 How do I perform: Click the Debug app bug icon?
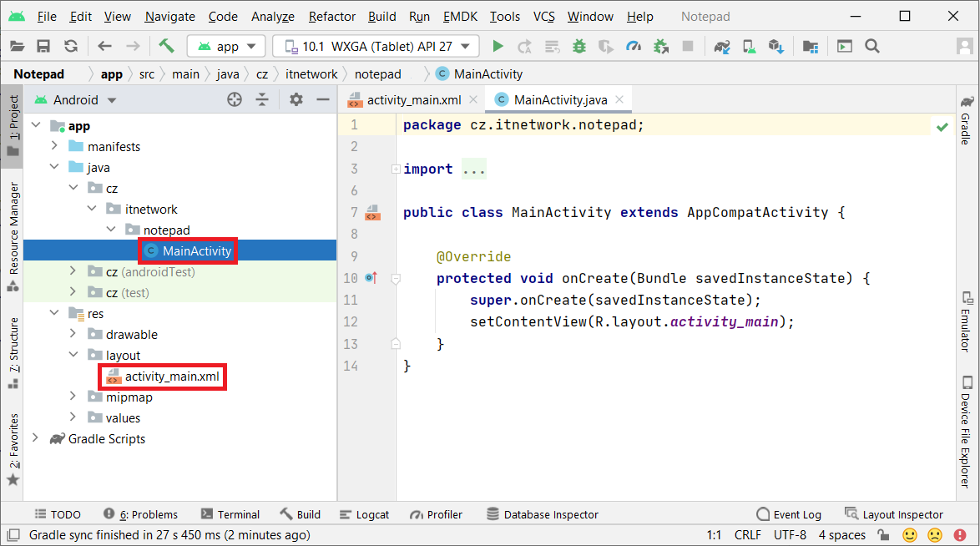tap(579, 47)
